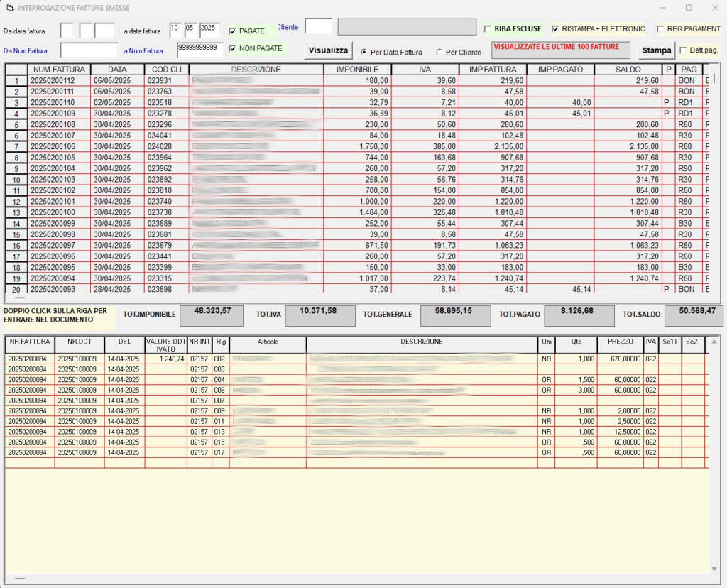Click the PREZZO column header
The image size is (727, 588).
tap(621, 345)
